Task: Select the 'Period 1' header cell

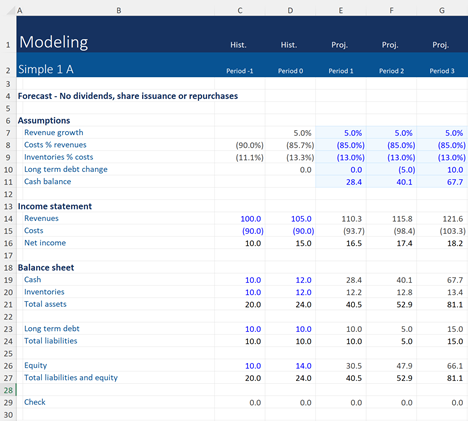Action: click(x=341, y=71)
